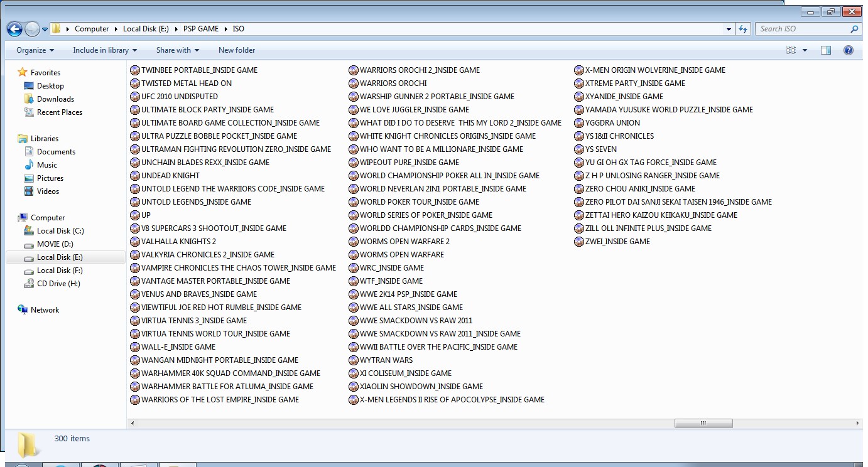This screenshot has width=868, height=467.
Task: Select Local Disk (F:) in sidebar
Action: tap(60, 271)
